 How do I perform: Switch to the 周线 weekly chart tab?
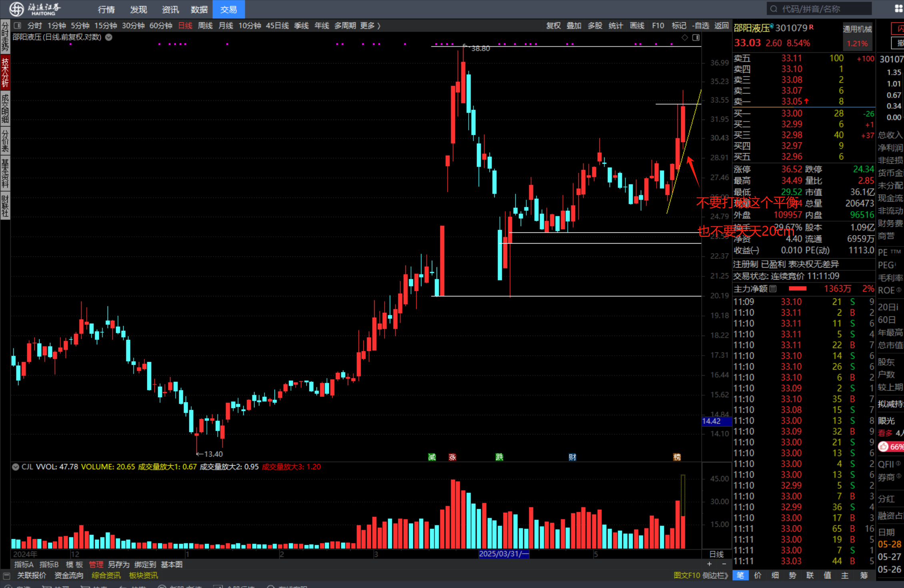tap(205, 26)
